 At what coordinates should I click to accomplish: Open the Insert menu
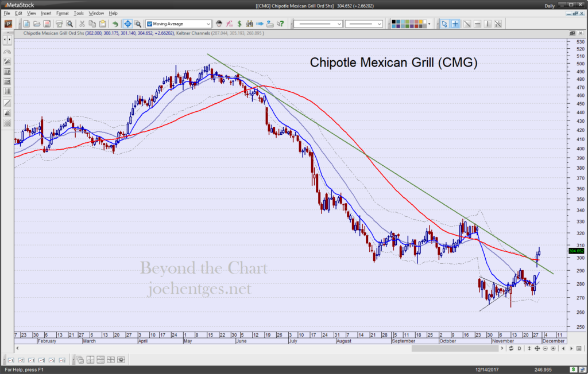click(x=46, y=13)
